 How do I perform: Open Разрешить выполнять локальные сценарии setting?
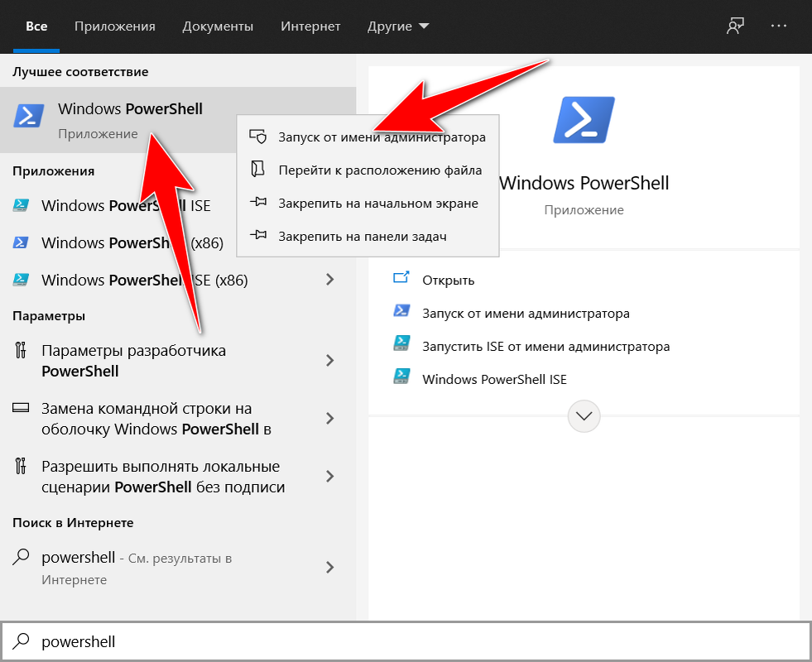(178, 477)
